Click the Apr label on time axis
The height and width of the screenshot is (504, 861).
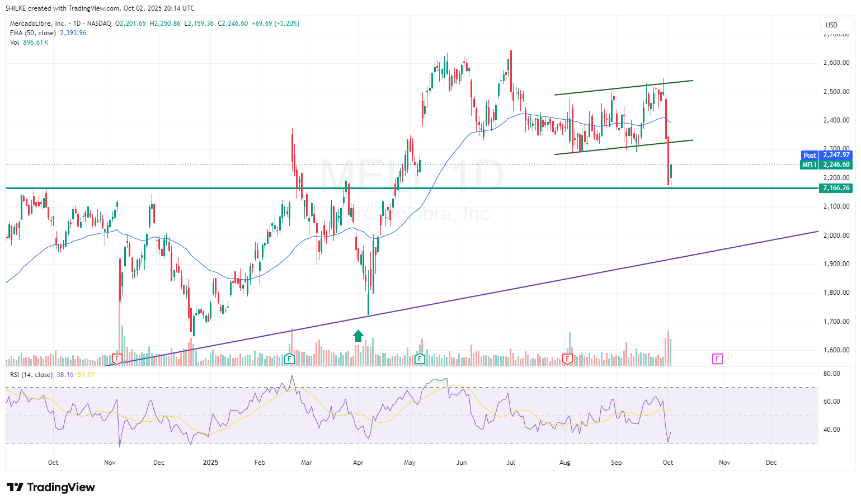click(x=358, y=463)
